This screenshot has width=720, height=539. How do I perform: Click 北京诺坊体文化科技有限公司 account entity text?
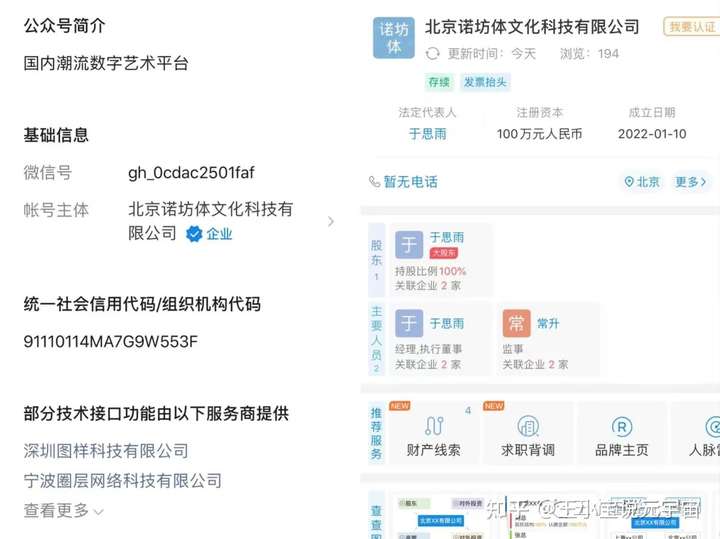[210, 221]
